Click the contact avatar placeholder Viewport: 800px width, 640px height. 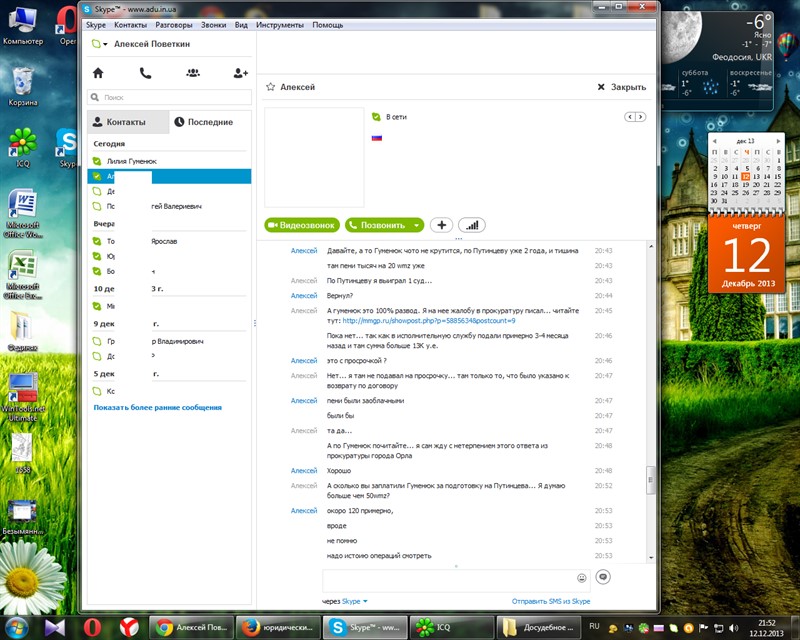(314, 157)
